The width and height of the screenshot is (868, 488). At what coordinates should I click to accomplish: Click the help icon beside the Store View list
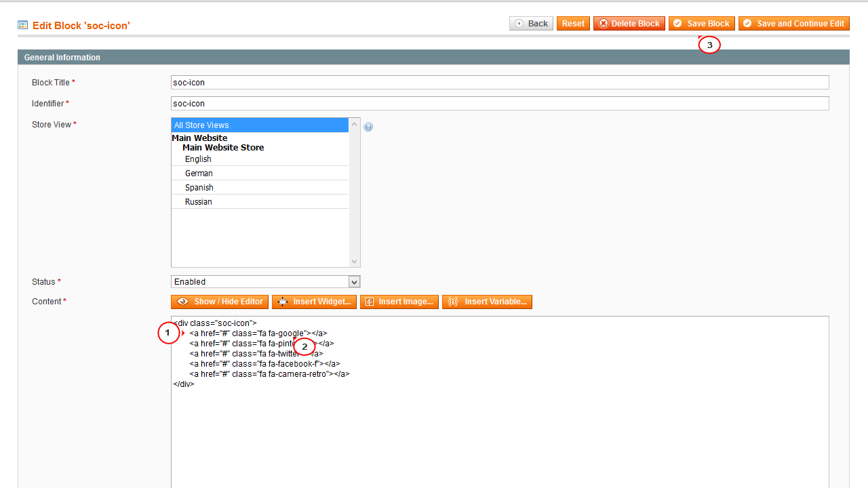pos(368,127)
